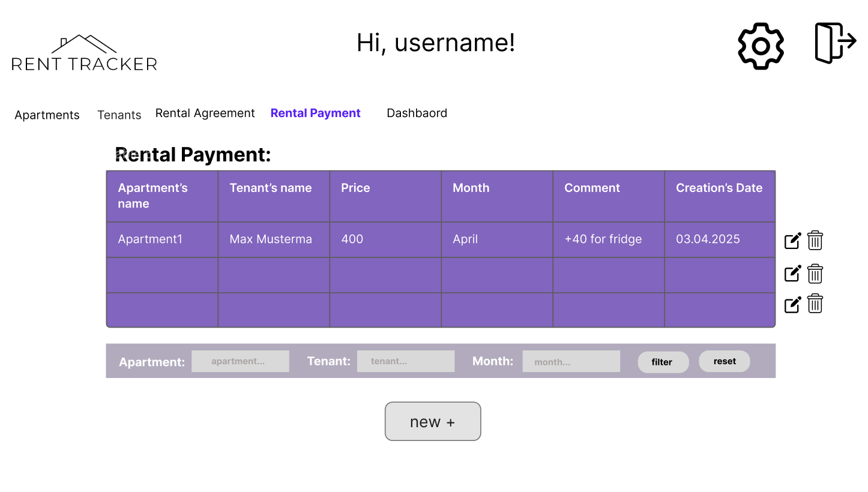Delete the third payment row
Viewport: 868px width, 492px height.
pyautogui.click(x=815, y=304)
